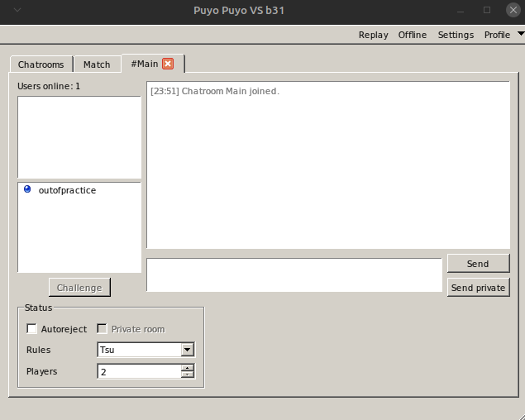Close the Puyo Puyo VS window
The image size is (525, 420).
[x=513, y=10]
